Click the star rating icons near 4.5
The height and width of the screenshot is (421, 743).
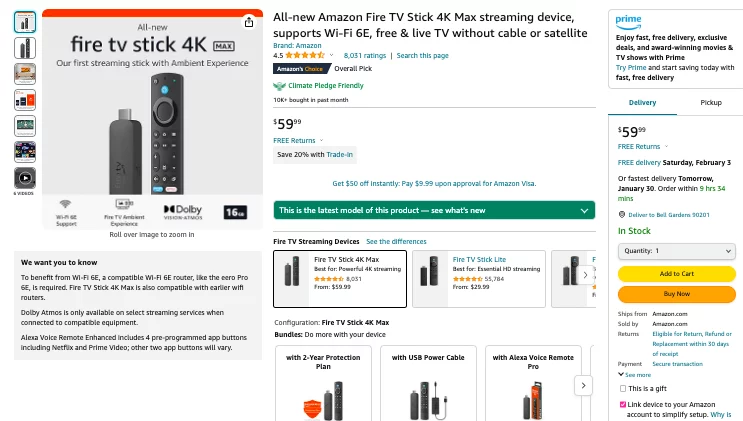[x=305, y=55]
